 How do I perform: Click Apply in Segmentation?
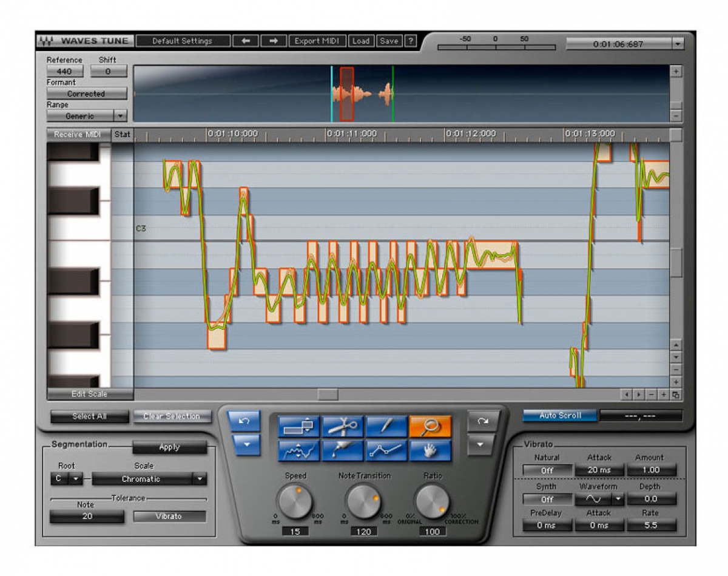pos(169,447)
